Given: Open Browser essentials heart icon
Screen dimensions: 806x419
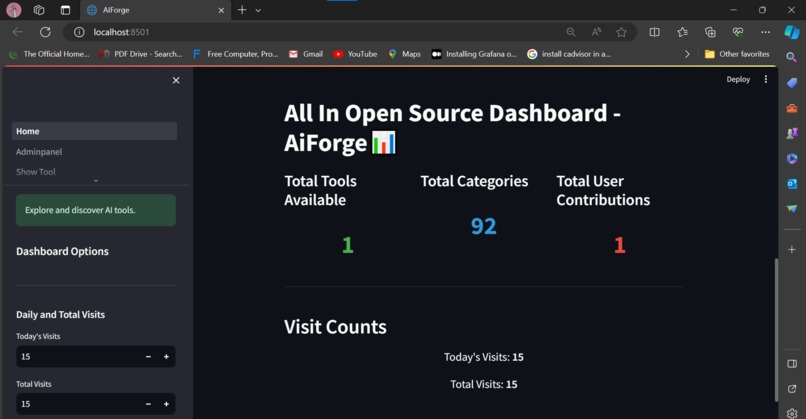Looking at the screenshot, I should coord(738,32).
